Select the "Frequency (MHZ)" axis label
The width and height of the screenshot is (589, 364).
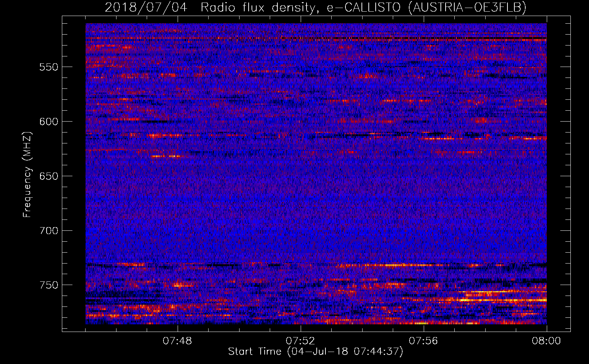pos(27,174)
